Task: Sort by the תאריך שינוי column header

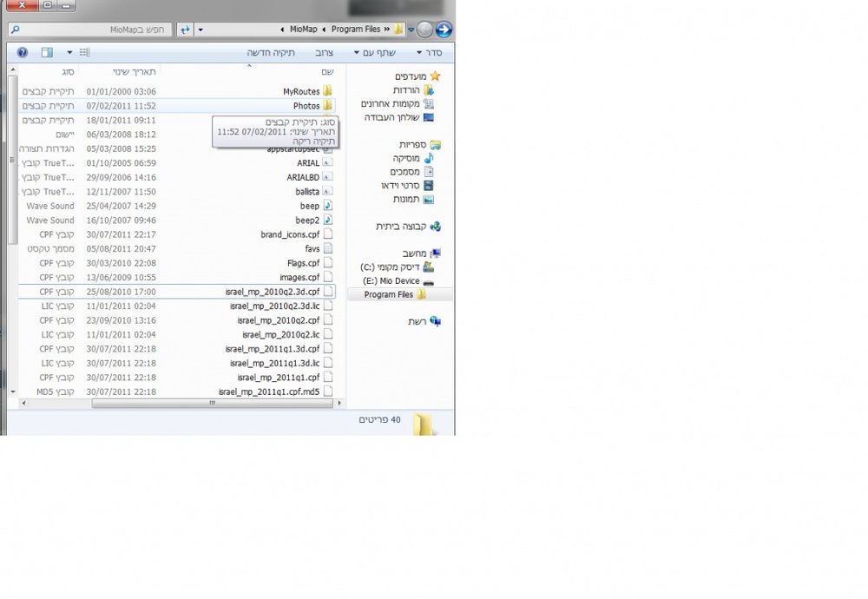Action: tap(134, 72)
